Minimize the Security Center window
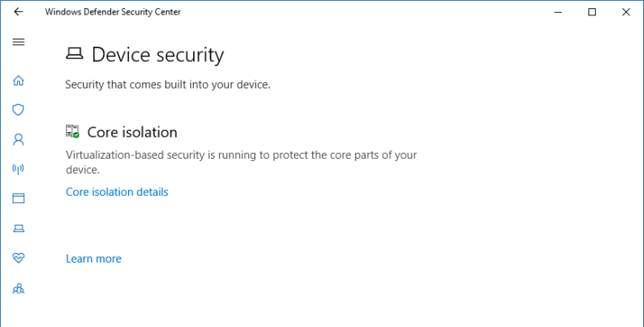Screen dimensions: 644x327 [x=555, y=12]
